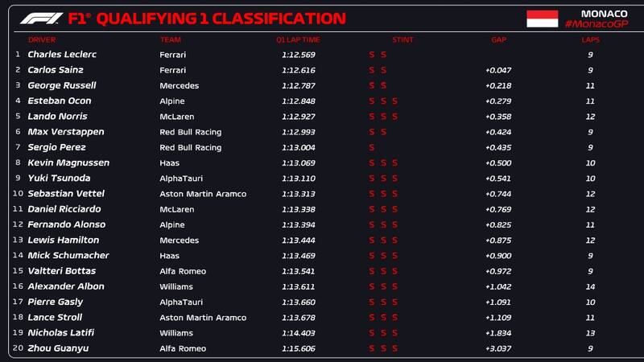The width and height of the screenshot is (644, 362).
Task: Click on Lewis Hamilton's name
Action: click(x=64, y=240)
